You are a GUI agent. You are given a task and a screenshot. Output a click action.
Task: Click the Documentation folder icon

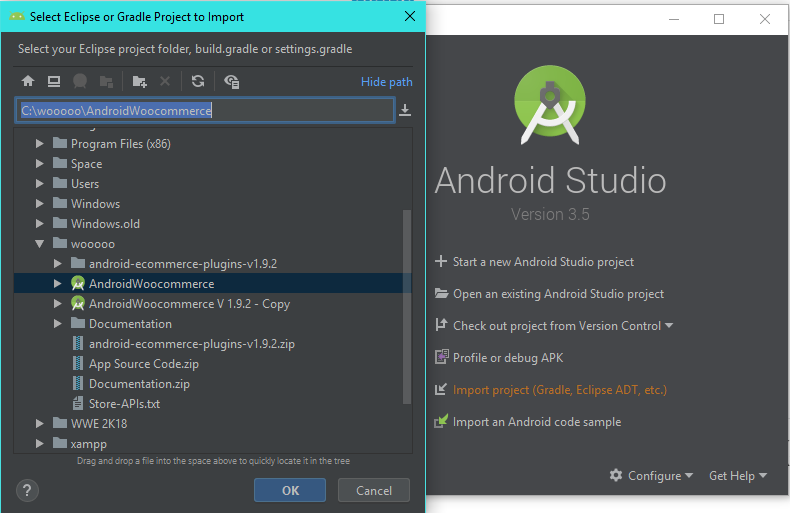(x=78, y=323)
